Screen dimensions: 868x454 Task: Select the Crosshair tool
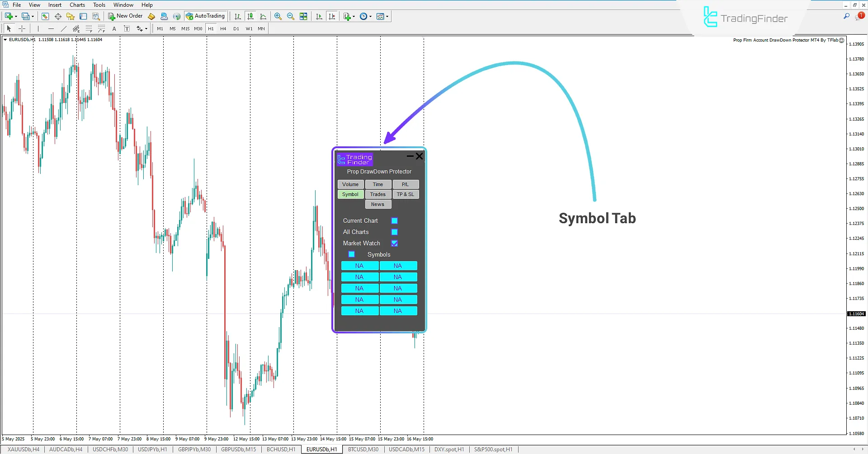(x=22, y=28)
